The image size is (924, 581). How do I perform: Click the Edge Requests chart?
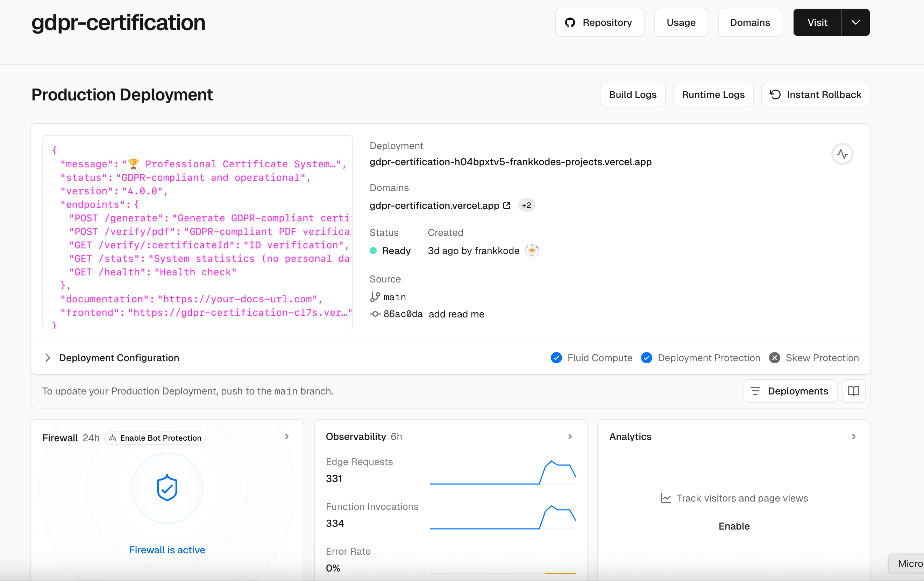[x=502, y=472]
